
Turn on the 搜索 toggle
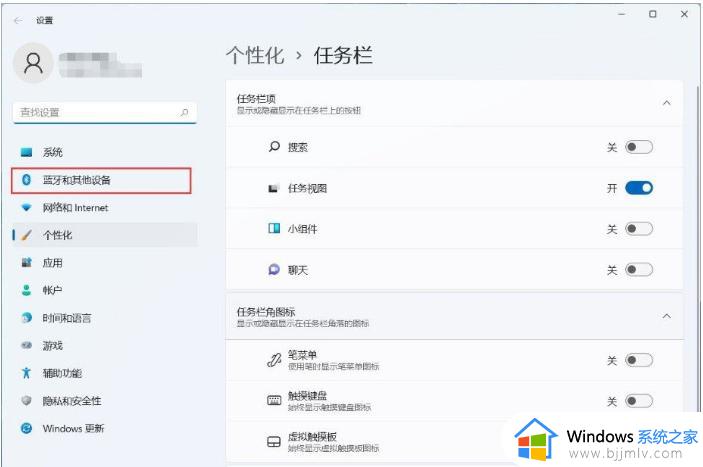[x=639, y=147]
